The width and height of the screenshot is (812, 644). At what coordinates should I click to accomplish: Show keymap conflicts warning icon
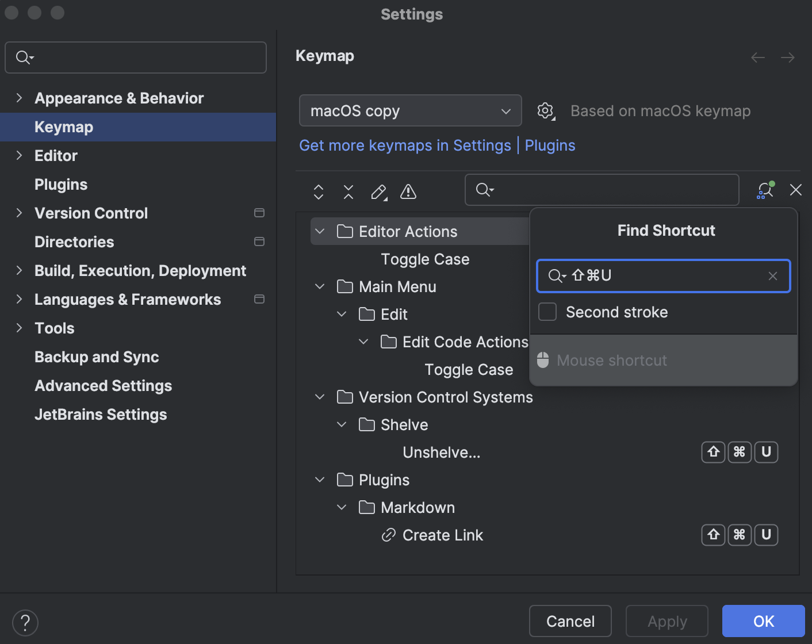pyautogui.click(x=408, y=192)
